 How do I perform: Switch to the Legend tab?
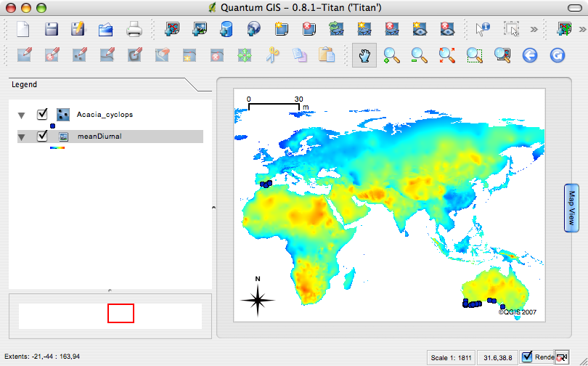click(x=25, y=85)
